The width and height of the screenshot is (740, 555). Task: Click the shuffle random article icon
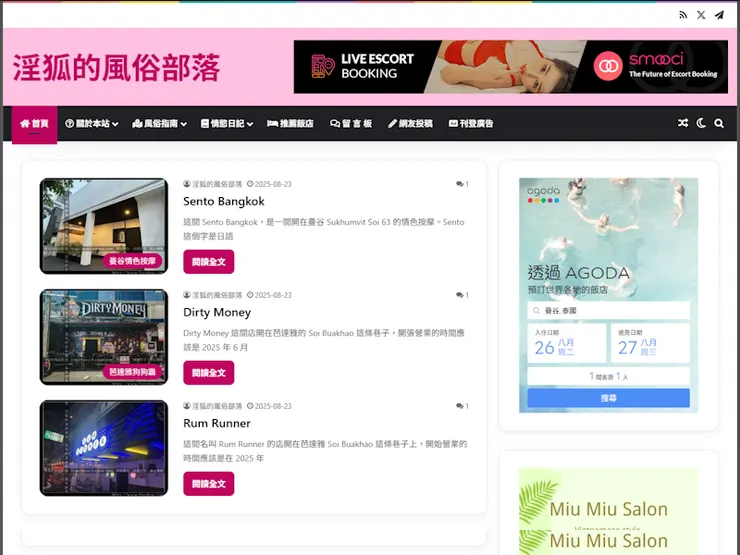pyautogui.click(x=683, y=123)
